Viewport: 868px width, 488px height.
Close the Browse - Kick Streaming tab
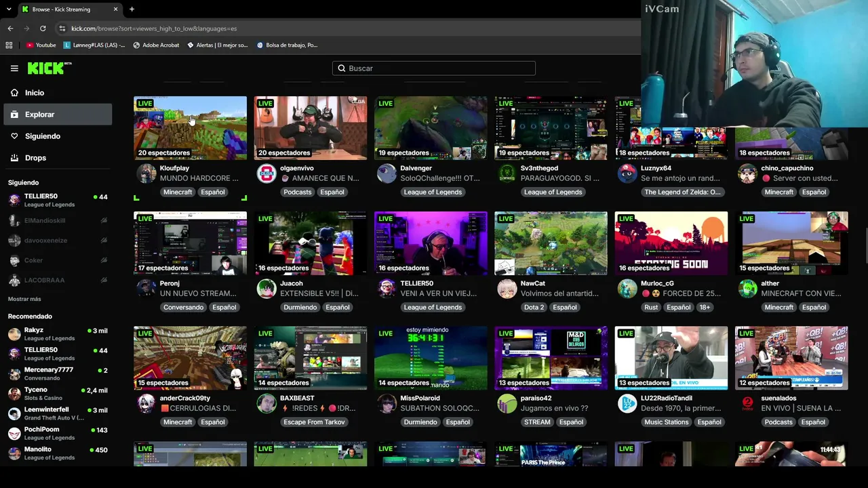pyautogui.click(x=115, y=9)
